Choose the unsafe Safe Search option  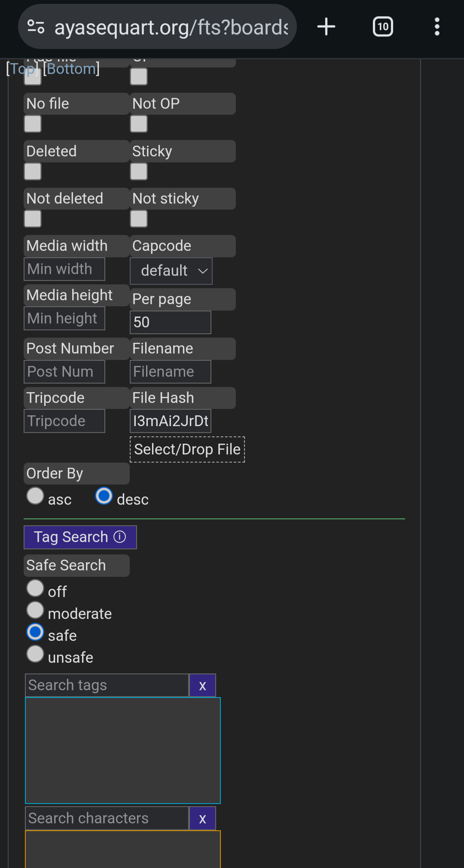pos(35,654)
